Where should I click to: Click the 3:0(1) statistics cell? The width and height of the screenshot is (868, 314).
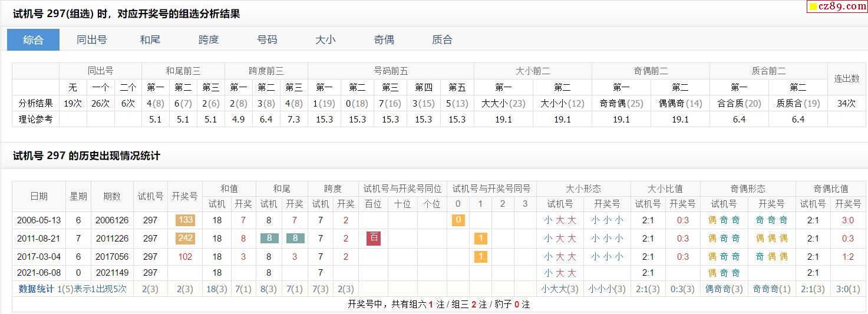(x=848, y=289)
